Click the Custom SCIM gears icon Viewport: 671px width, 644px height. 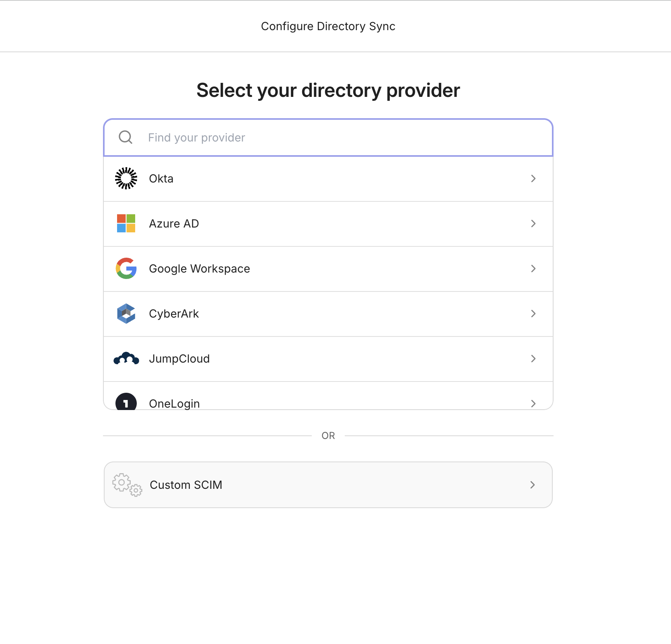[127, 485]
